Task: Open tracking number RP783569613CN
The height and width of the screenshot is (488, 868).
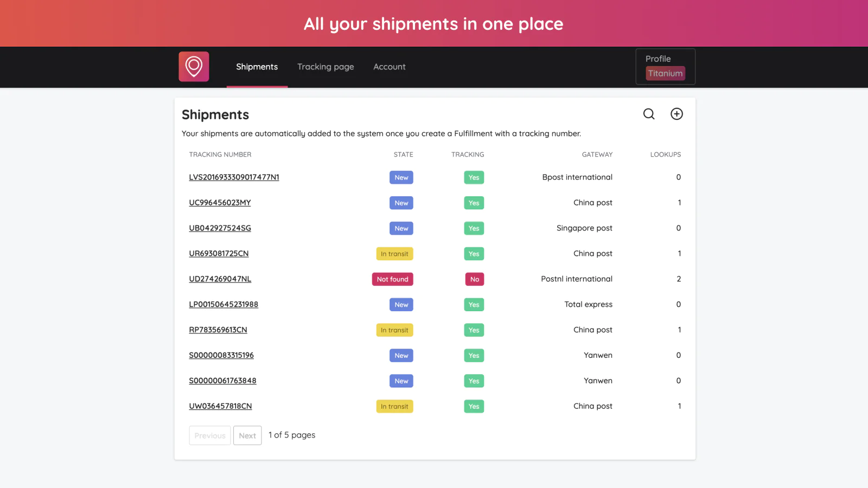Action: tap(218, 330)
